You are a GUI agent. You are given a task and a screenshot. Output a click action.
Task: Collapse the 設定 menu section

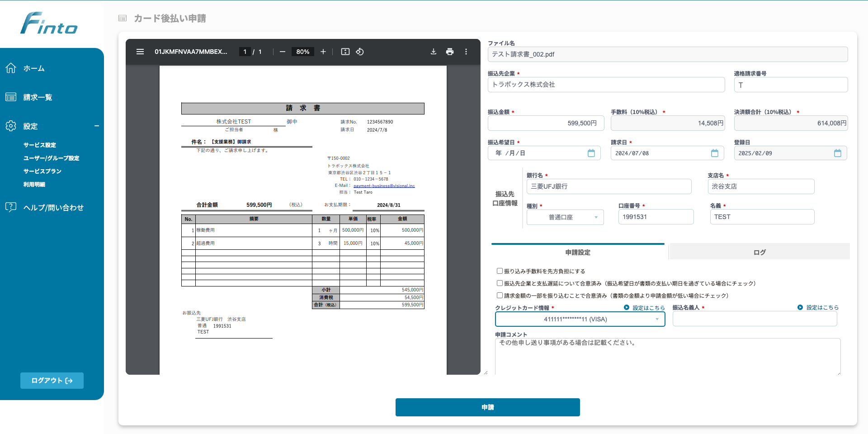pos(97,126)
